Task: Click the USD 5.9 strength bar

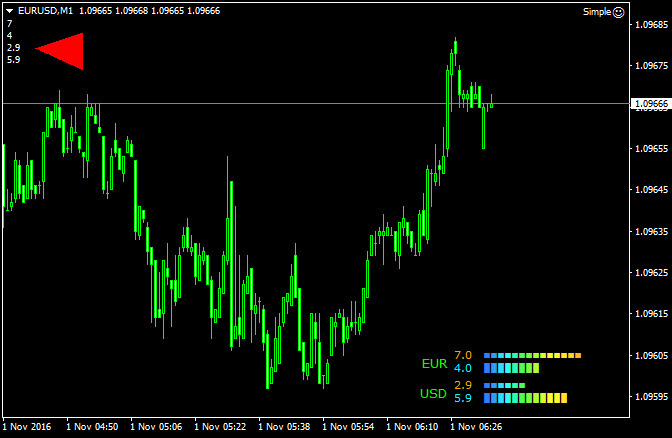Action: click(x=525, y=398)
